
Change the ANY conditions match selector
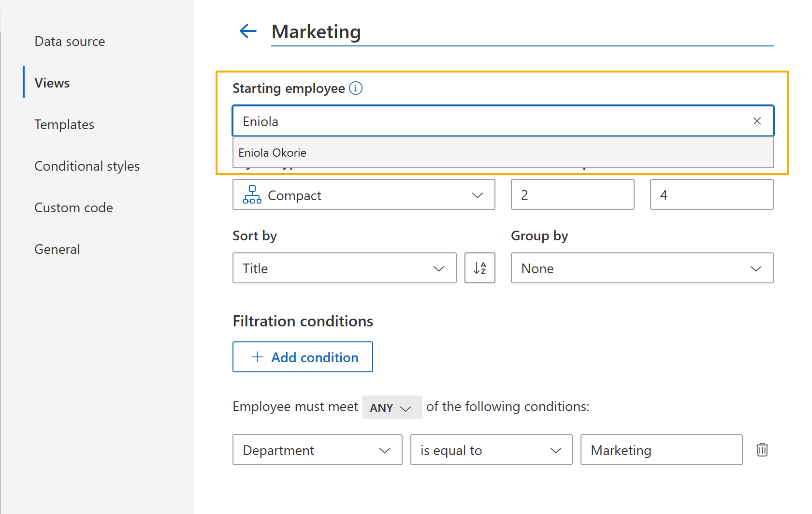click(x=391, y=407)
